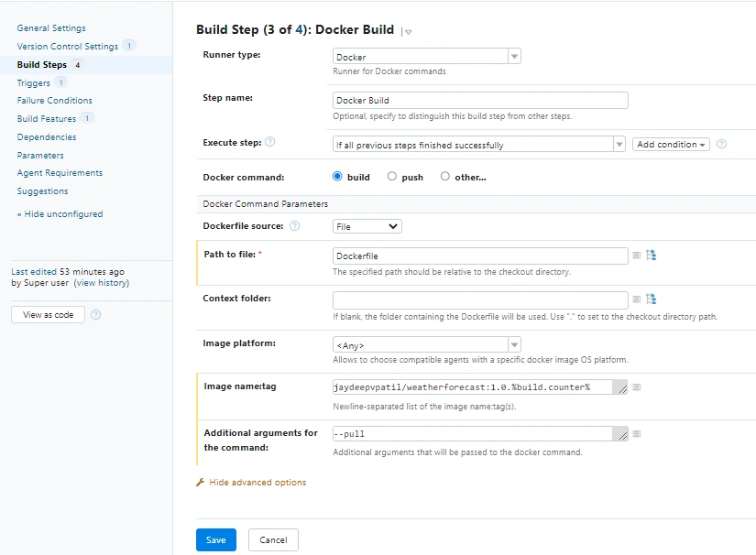Image resolution: width=756 pixels, height=555 pixels.
Task: Open Agent Requirements section
Action: click(60, 172)
